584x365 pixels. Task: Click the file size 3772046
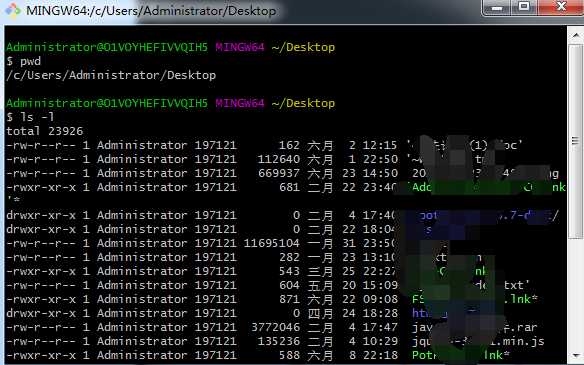point(275,327)
